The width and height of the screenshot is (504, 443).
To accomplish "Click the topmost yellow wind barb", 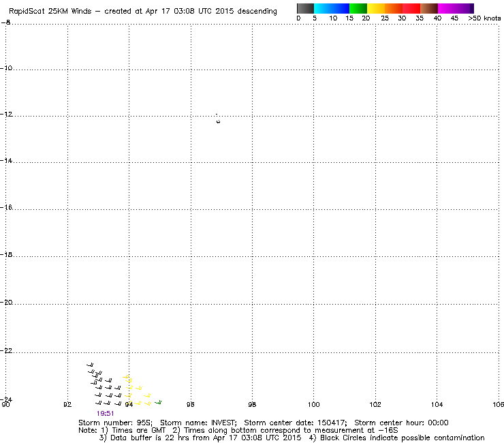I will (126, 376).
